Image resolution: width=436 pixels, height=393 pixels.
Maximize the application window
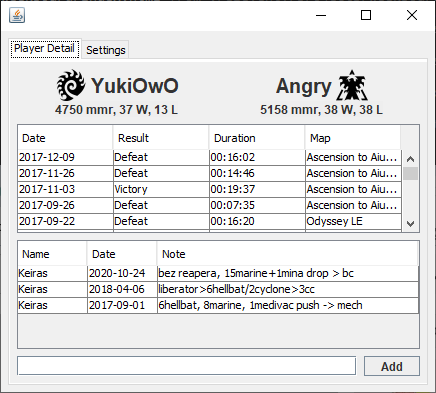366,15
